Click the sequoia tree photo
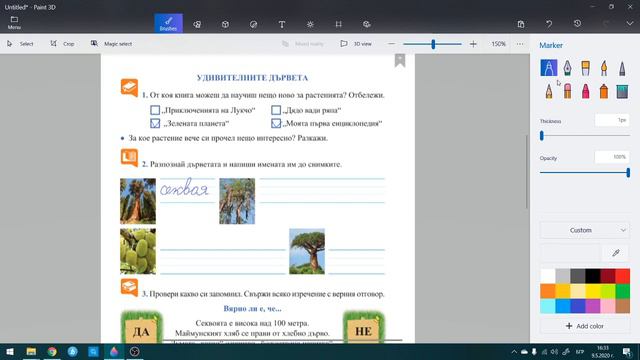Screen dimensions: 640x360 pos(138,201)
